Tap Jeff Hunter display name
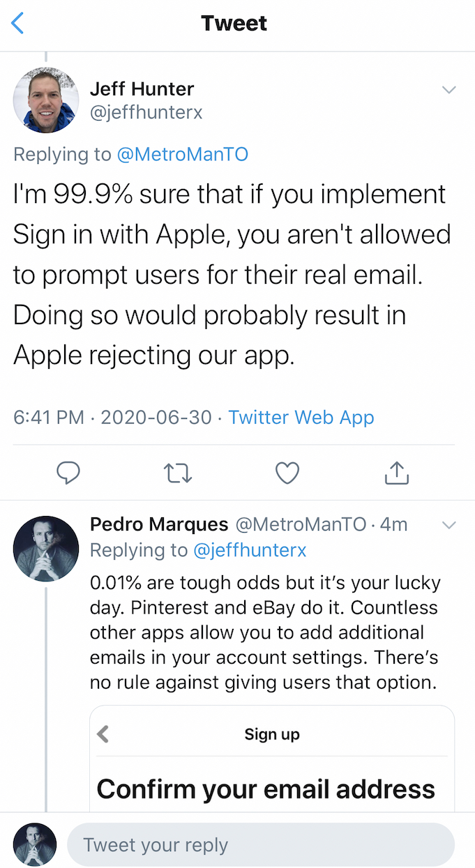 point(142,89)
